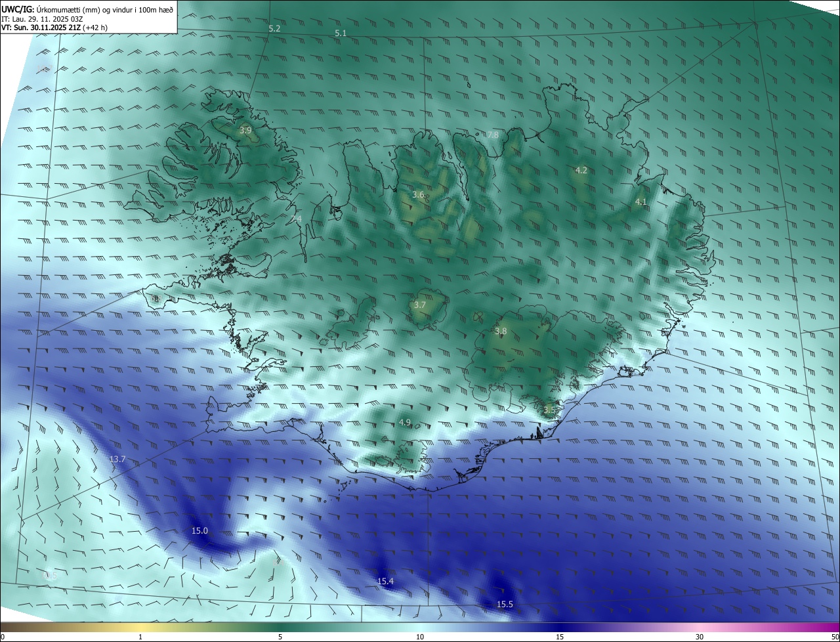Click the 3.8 value label
This screenshot has width=840, height=642.
[x=501, y=332]
